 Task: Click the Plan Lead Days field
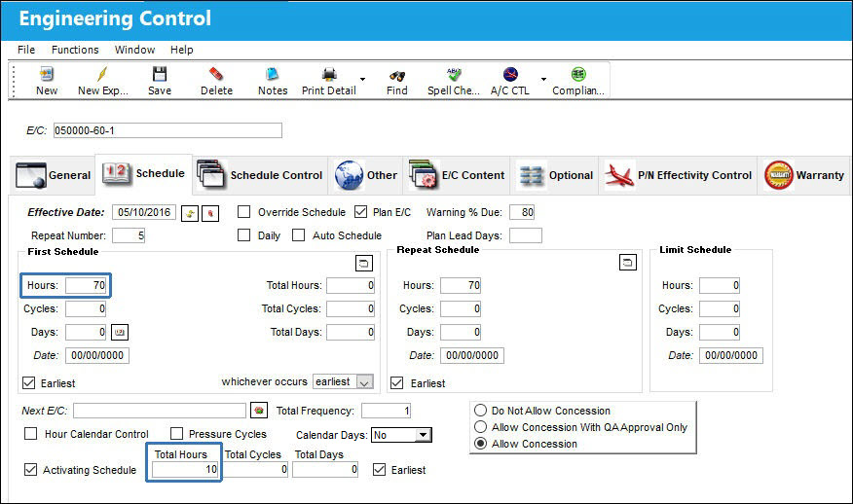coord(526,235)
